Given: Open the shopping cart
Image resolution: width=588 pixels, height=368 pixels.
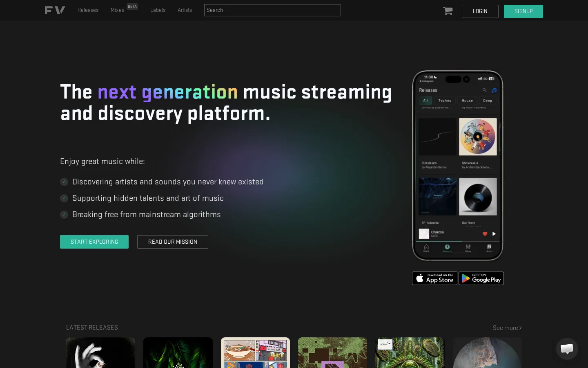Looking at the screenshot, I should (448, 11).
